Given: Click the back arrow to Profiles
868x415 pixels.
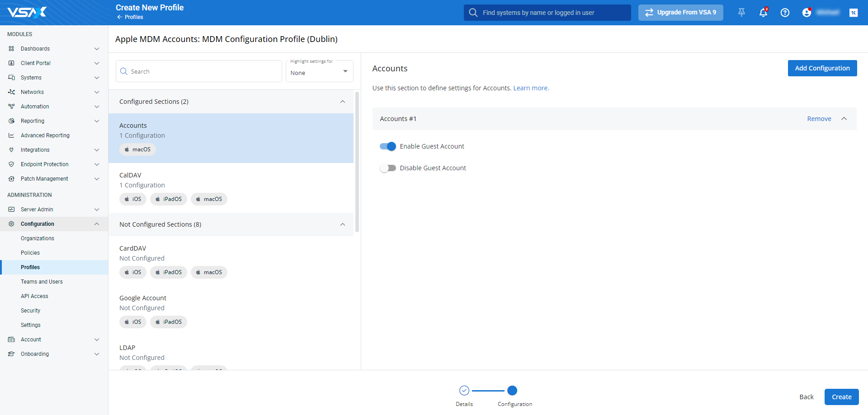Looking at the screenshot, I should [120, 17].
